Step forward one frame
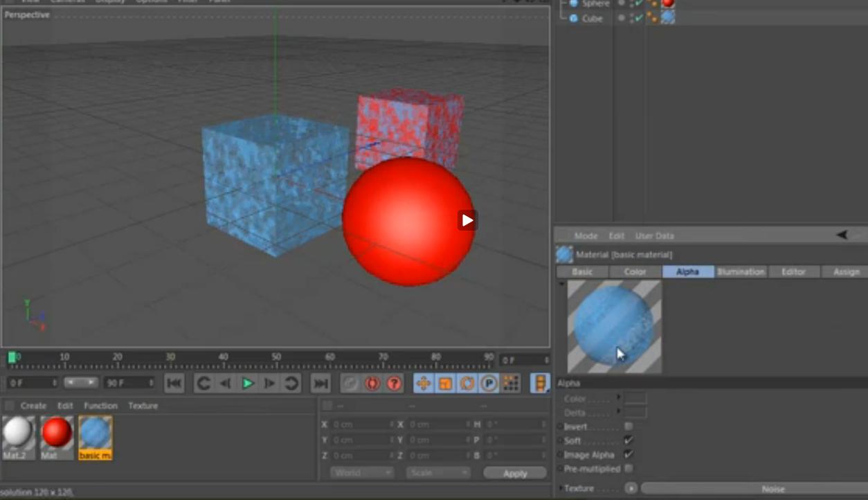The width and height of the screenshot is (868, 500). point(270,383)
